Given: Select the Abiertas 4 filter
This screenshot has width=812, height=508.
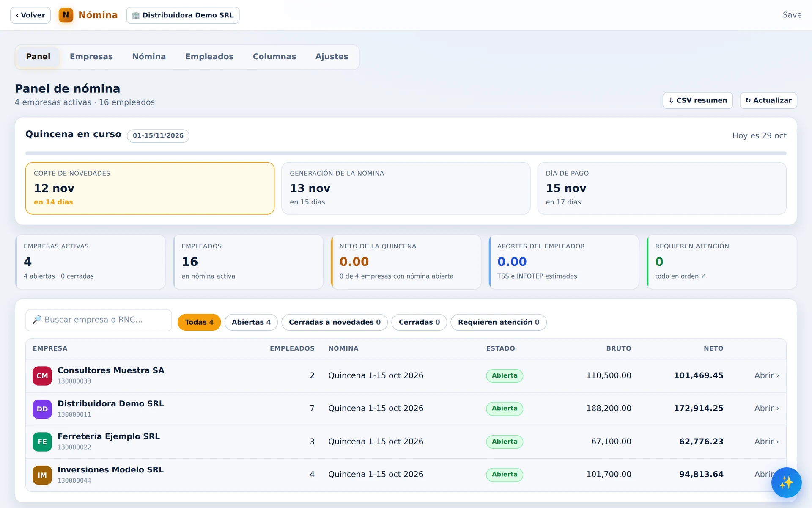Looking at the screenshot, I should tap(251, 322).
